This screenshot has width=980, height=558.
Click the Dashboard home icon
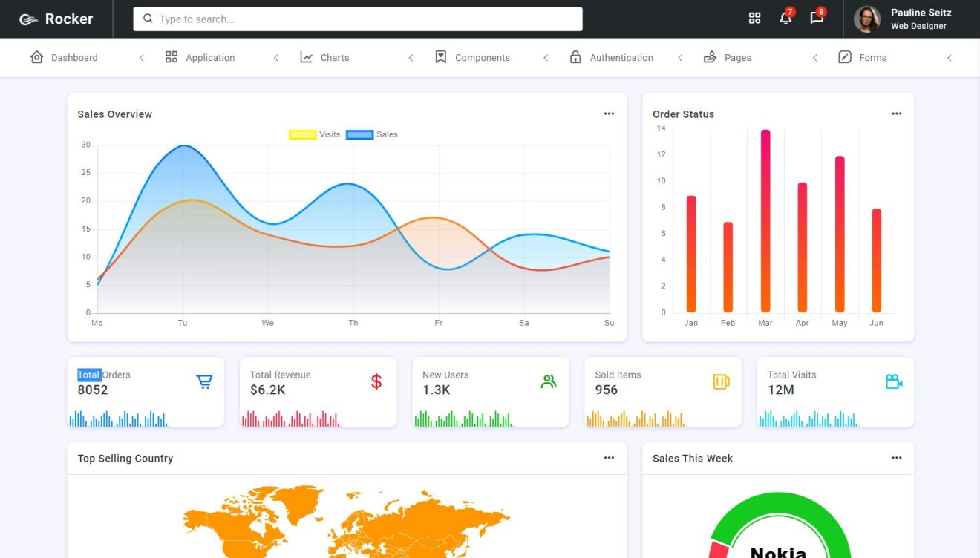[36, 56]
